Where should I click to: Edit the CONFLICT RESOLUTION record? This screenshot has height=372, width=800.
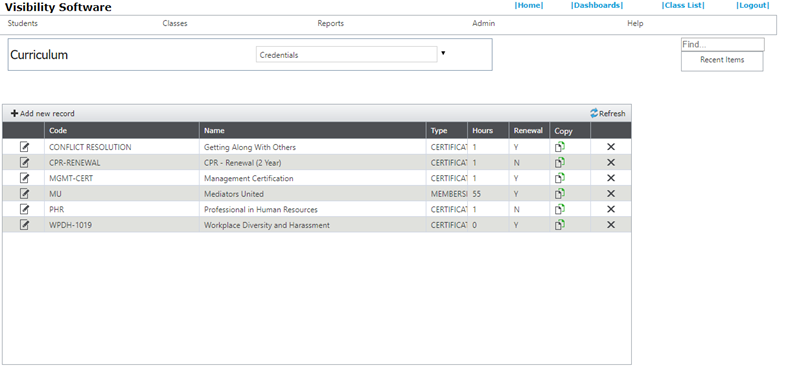coord(24,147)
